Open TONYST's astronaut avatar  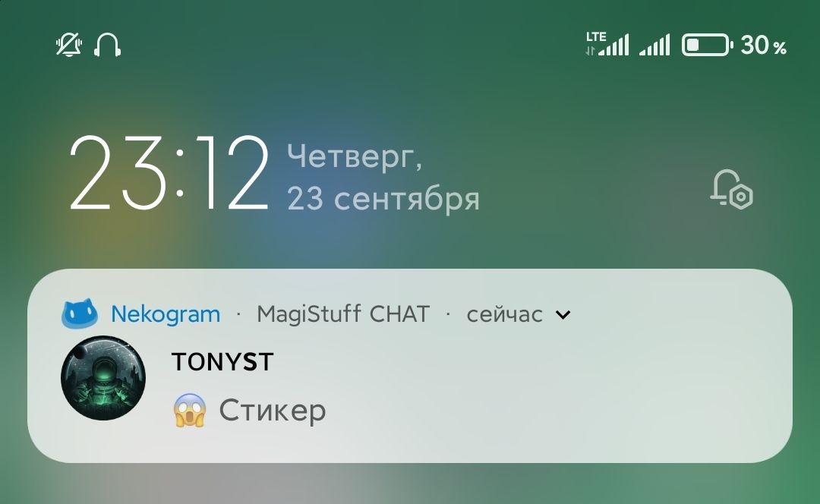click(x=103, y=378)
